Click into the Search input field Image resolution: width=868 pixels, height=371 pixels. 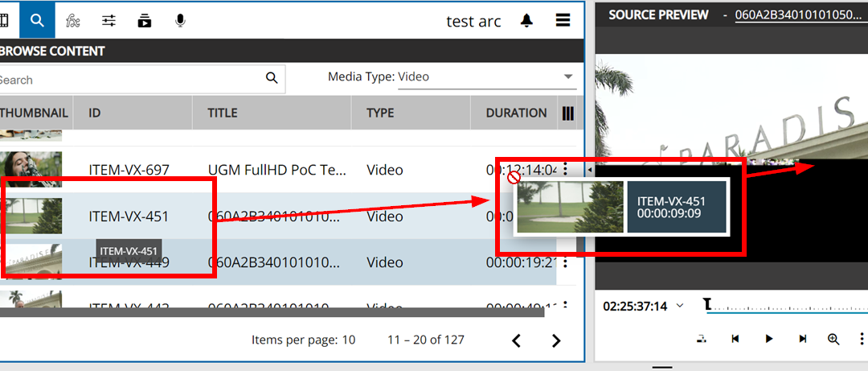pos(129,80)
